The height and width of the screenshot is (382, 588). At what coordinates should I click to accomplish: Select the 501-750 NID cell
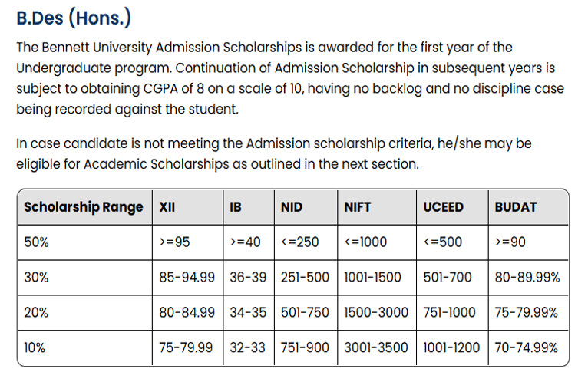pyautogui.click(x=305, y=312)
